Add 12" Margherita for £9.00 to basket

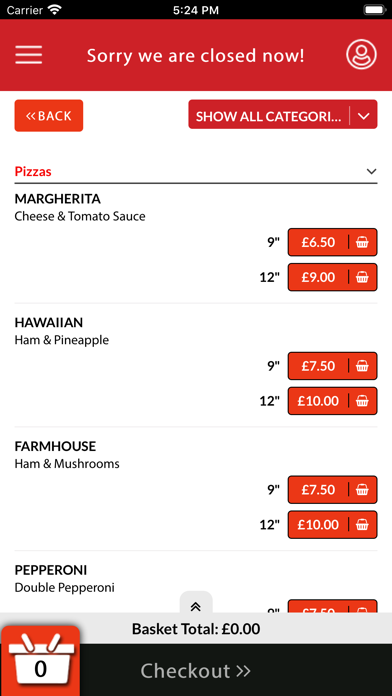coord(333,277)
